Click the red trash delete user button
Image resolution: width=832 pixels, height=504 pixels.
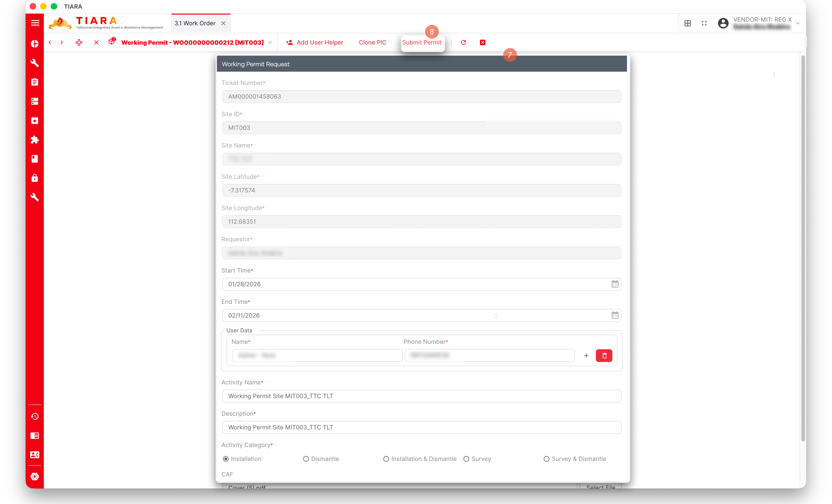point(604,356)
